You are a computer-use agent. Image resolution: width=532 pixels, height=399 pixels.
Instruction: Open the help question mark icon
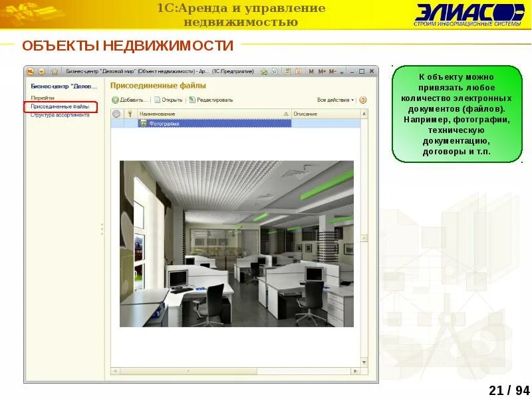(362, 100)
